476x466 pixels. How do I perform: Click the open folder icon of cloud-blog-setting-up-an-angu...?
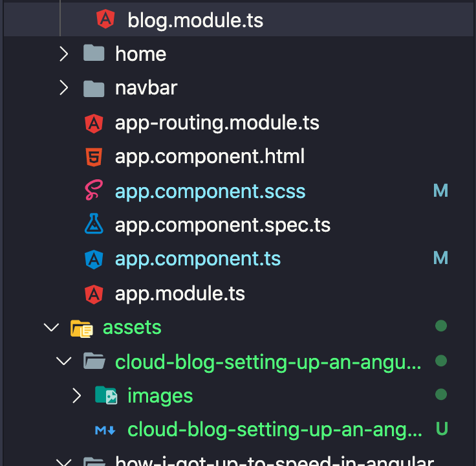(x=94, y=361)
